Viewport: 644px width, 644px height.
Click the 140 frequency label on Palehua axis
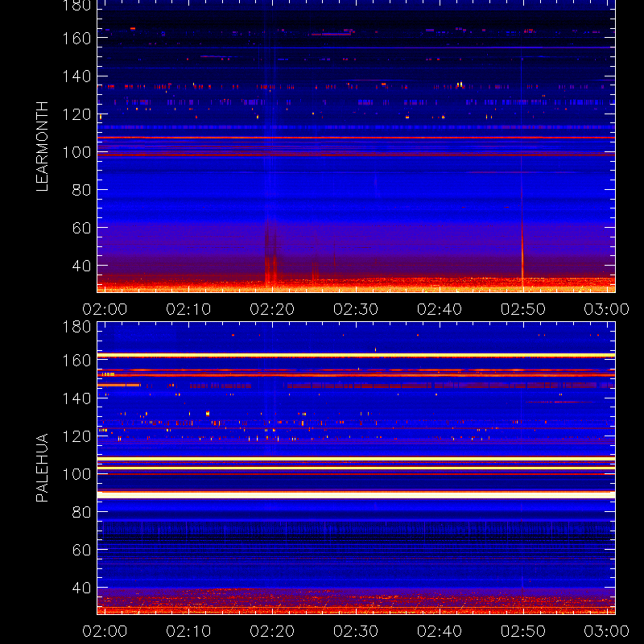tap(76, 398)
